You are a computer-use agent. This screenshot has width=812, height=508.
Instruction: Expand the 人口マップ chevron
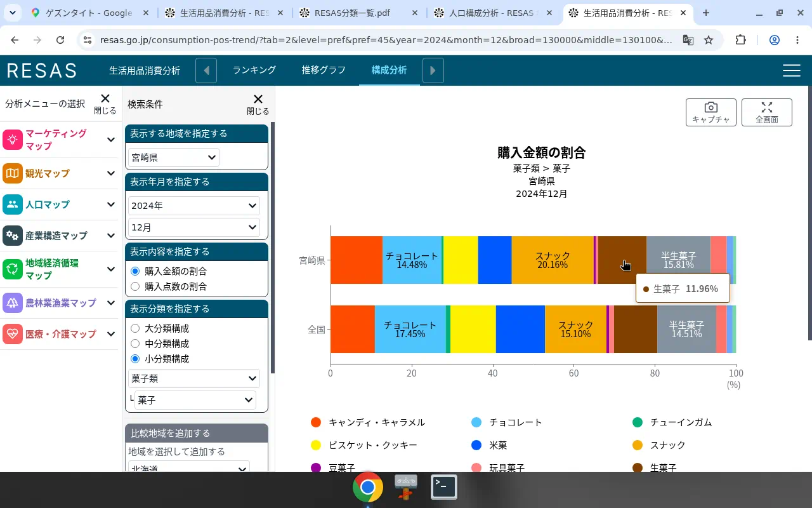tap(111, 204)
